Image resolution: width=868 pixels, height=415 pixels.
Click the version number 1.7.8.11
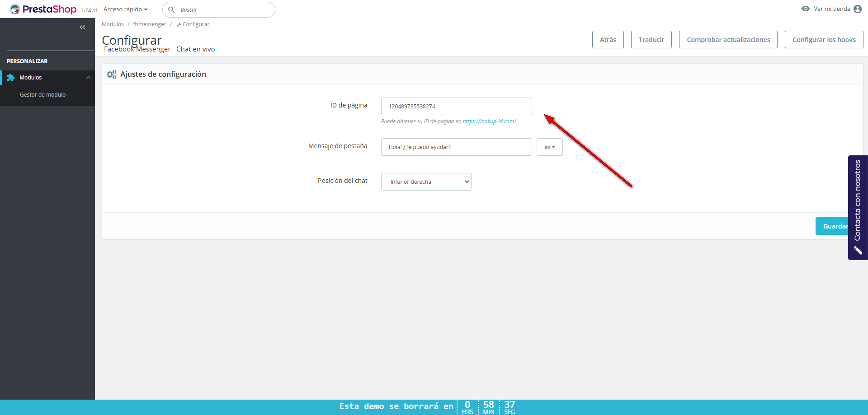(x=90, y=10)
